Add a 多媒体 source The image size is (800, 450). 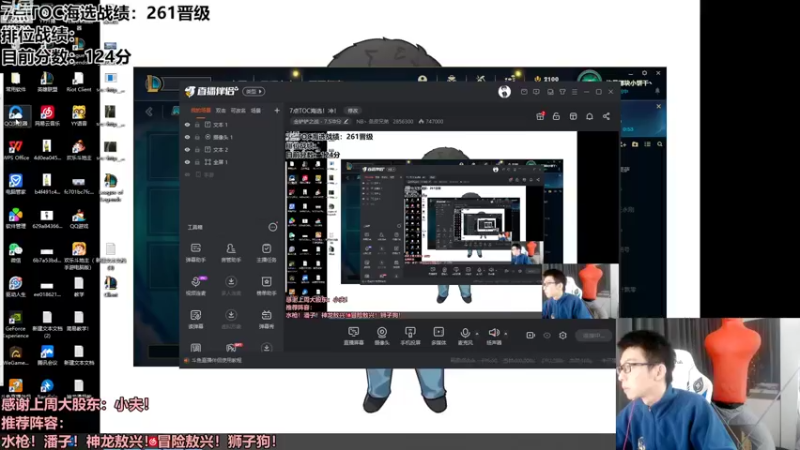tap(438, 336)
